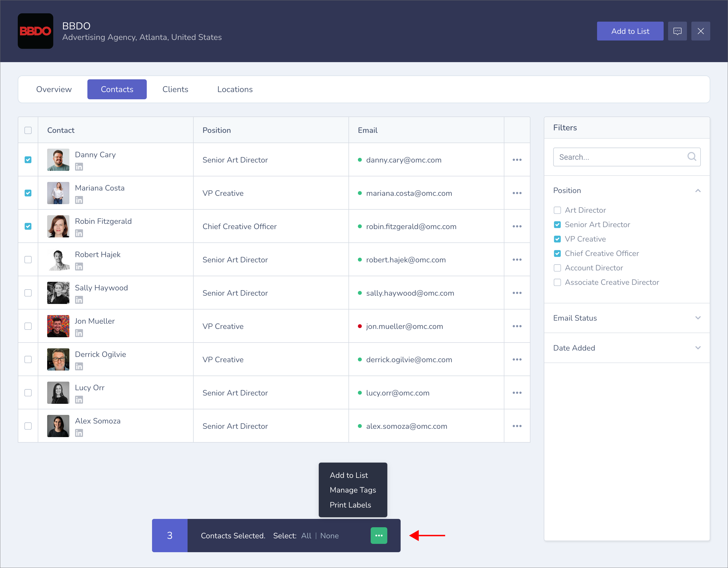
Task: Open Robin Fitzgerald's LinkedIn icon
Action: click(x=79, y=233)
